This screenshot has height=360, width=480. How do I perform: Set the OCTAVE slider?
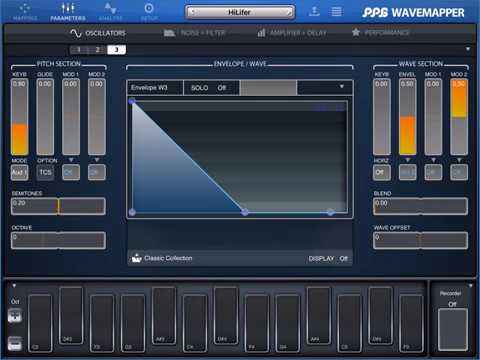click(58, 240)
